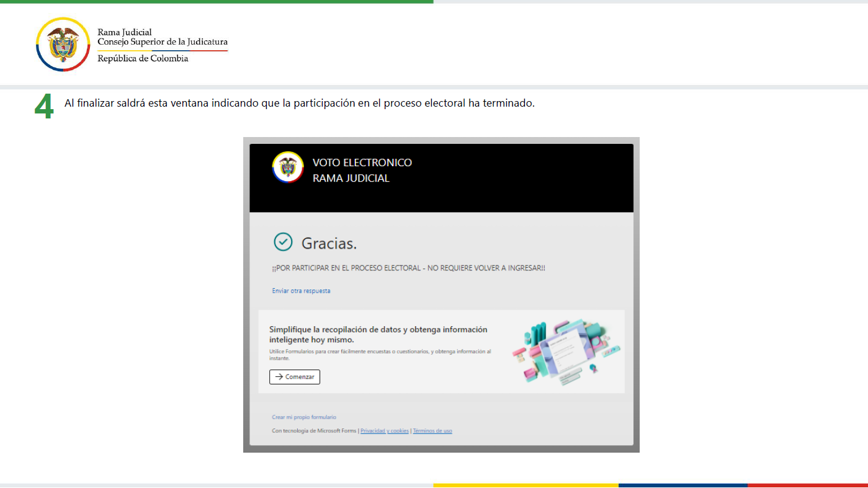Open the "Términos de uso" link
The image size is (868, 488).
click(x=432, y=431)
